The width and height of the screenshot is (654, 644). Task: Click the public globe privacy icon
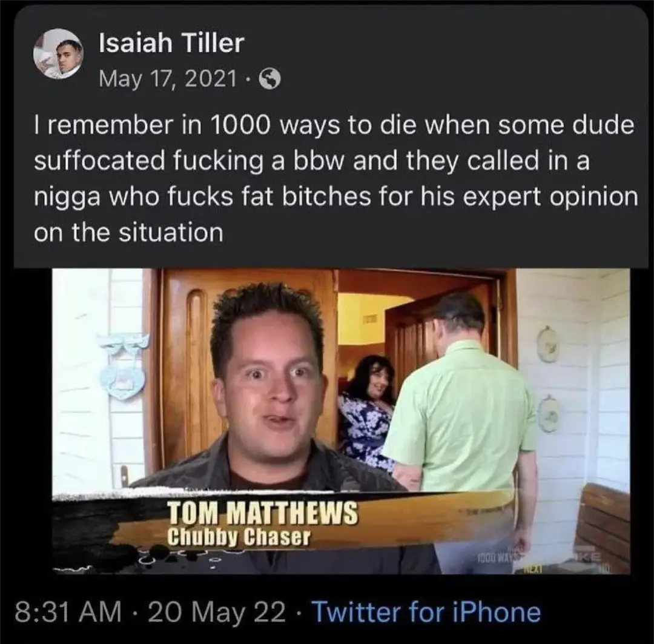tap(269, 79)
